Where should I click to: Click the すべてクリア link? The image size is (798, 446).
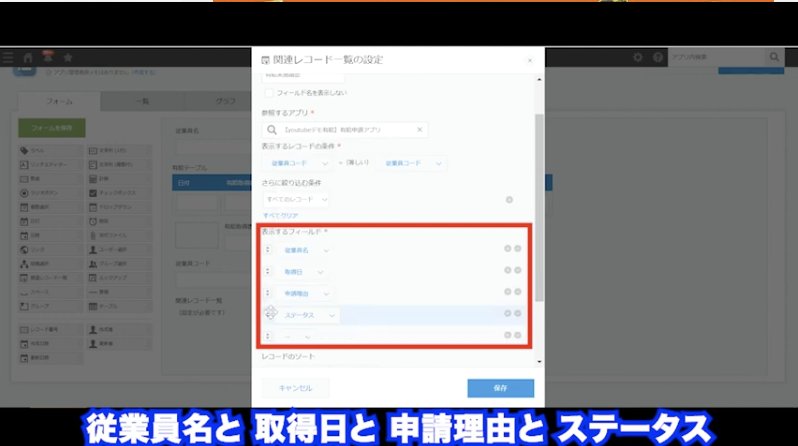tap(280, 216)
